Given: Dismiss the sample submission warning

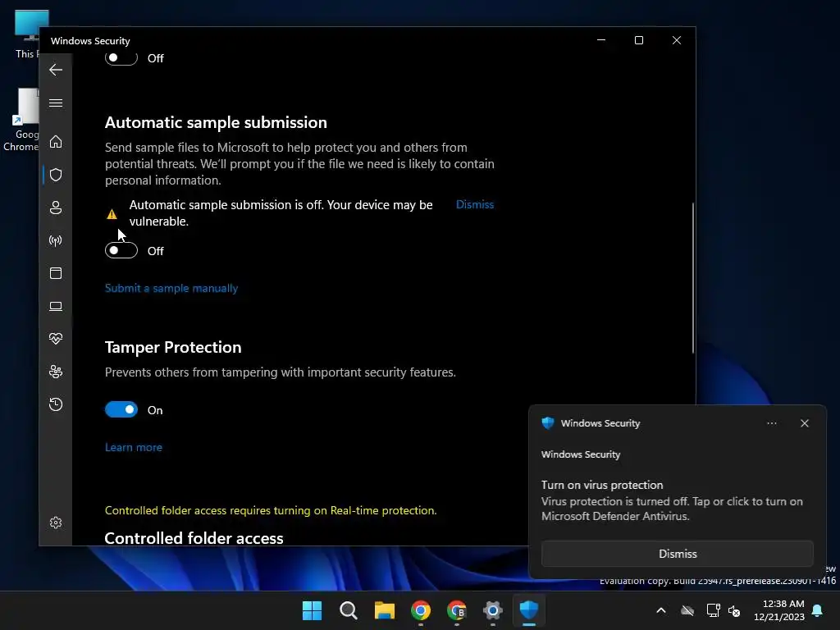Looking at the screenshot, I should [x=475, y=204].
